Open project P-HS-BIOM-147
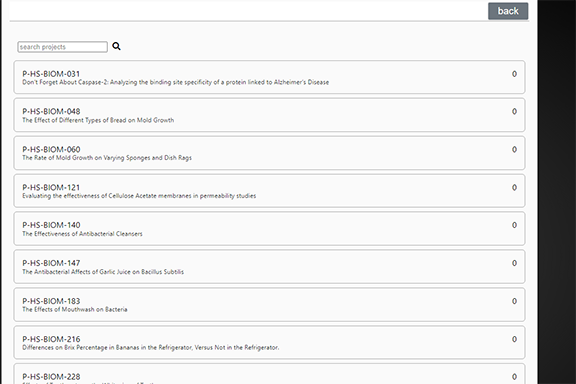 point(269,267)
